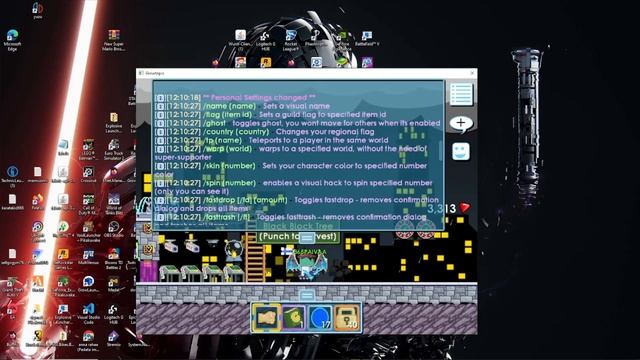This screenshot has width=640, height=360.
Task: Open Medal desktop shortcut
Action: coord(114,284)
